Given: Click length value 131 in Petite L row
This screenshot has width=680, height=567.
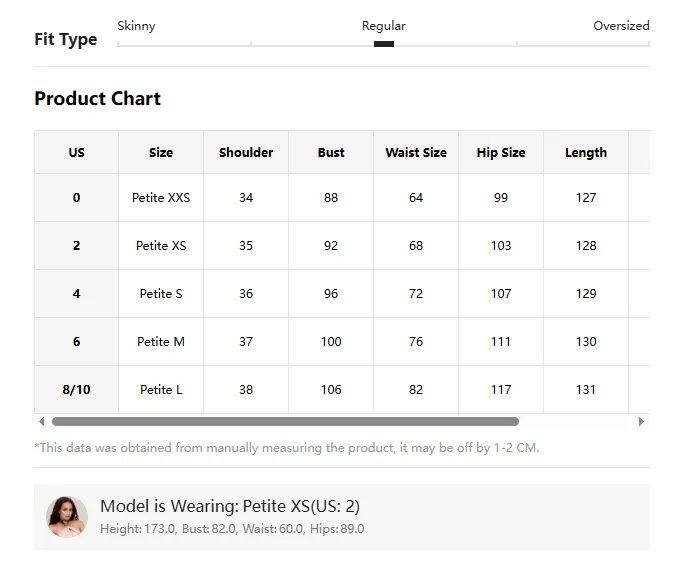Looking at the screenshot, I should click(586, 390).
